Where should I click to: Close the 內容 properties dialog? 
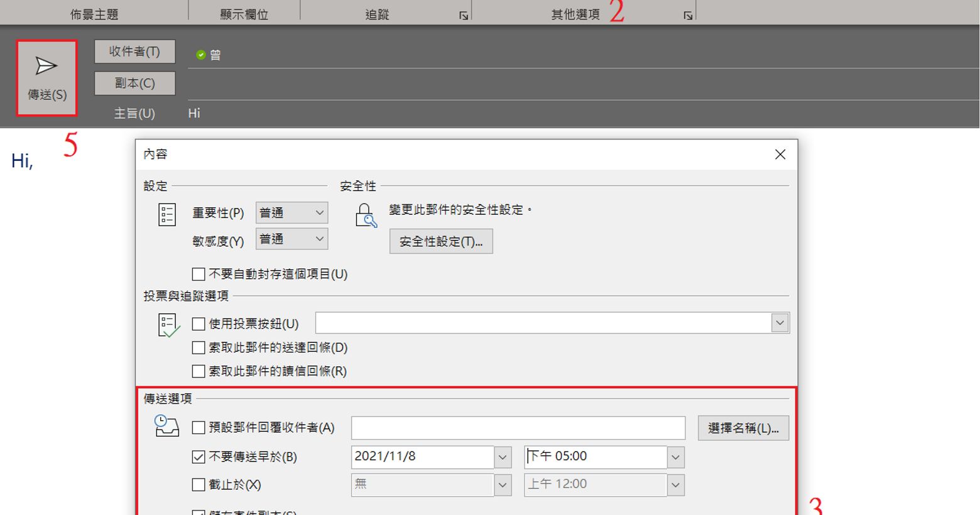[780, 154]
